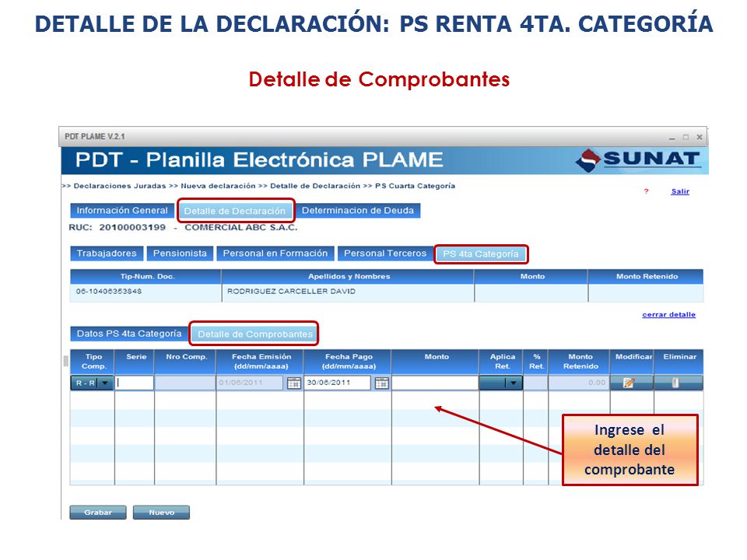Select row RODRIGUEZ CARCELLER DAVID
Viewport: 747px width, 560px height.
387,292
